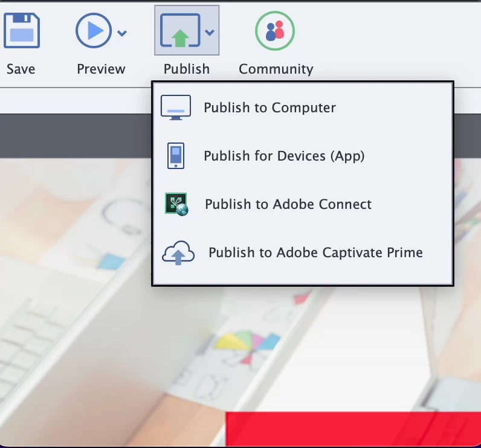This screenshot has height=448, width=481.
Task: Click the computer monitor icon in menu
Action: click(176, 107)
